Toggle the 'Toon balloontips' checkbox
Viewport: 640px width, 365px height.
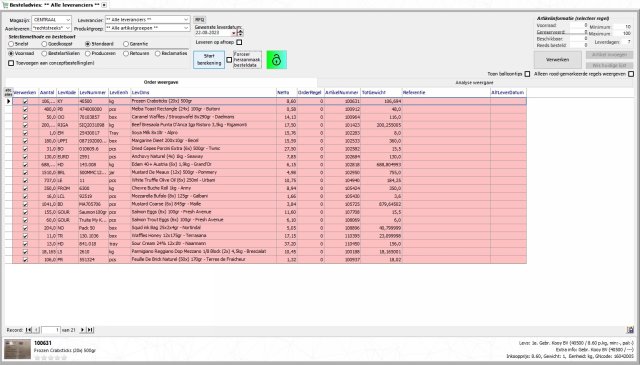[x=527, y=74]
